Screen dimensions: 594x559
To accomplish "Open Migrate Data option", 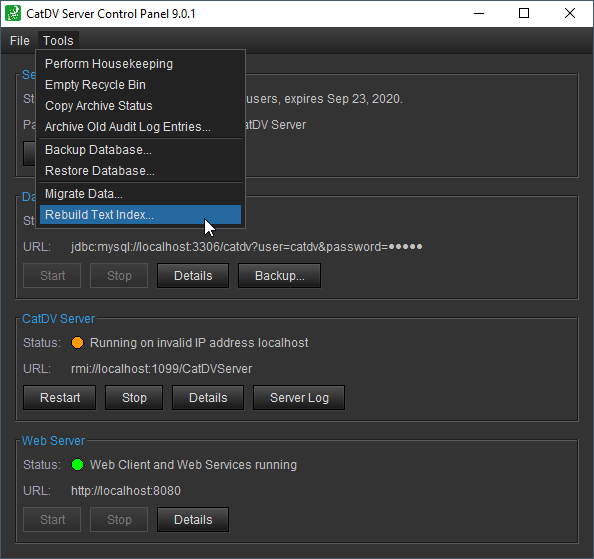I will pyautogui.click(x=140, y=194).
